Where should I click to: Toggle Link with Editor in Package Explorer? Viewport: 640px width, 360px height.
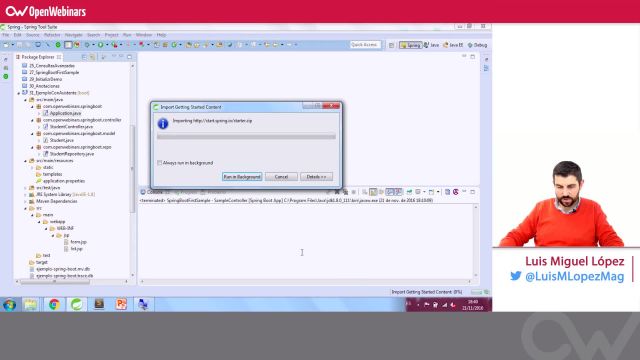coord(92,57)
